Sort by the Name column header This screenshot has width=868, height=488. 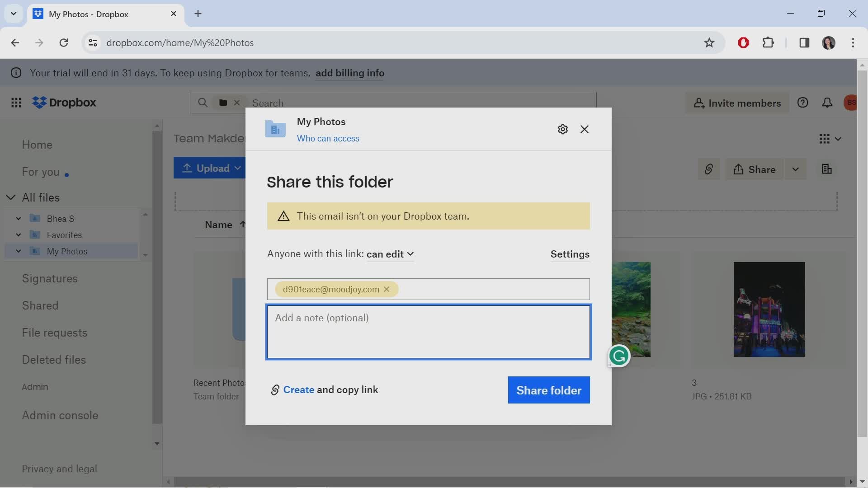tap(219, 225)
